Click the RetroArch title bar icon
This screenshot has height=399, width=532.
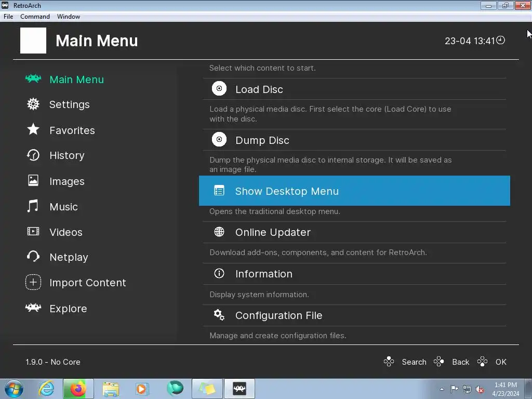(x=5, y=5)
